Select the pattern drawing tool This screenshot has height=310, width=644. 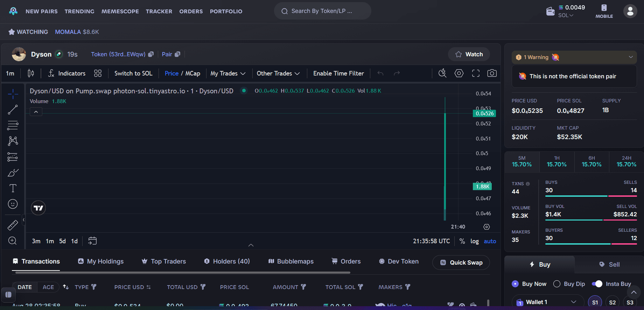[x=13, y=141]
